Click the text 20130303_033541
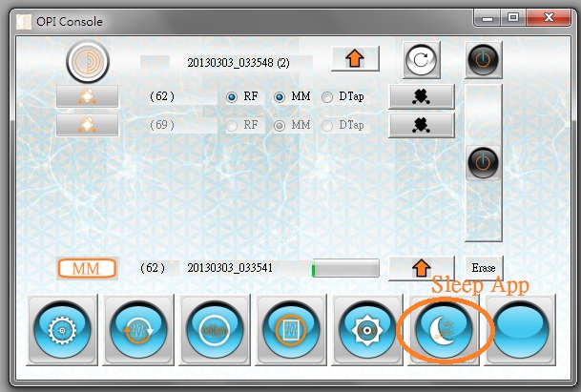Screen dimensions: 581x392 [230, 268]
